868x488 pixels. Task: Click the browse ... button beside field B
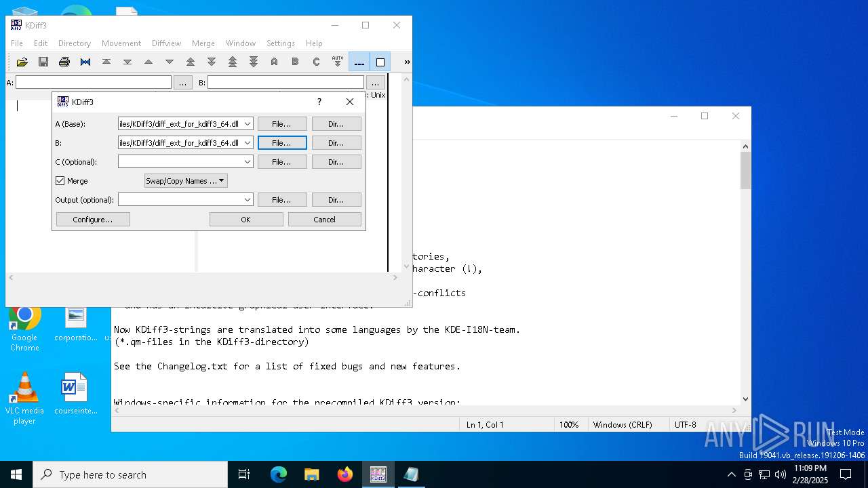(x=375, y=83)
